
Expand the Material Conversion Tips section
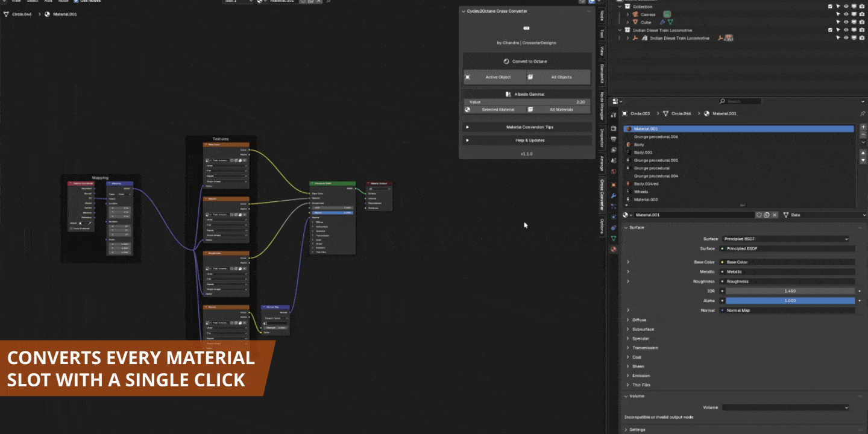coord(527,127)
